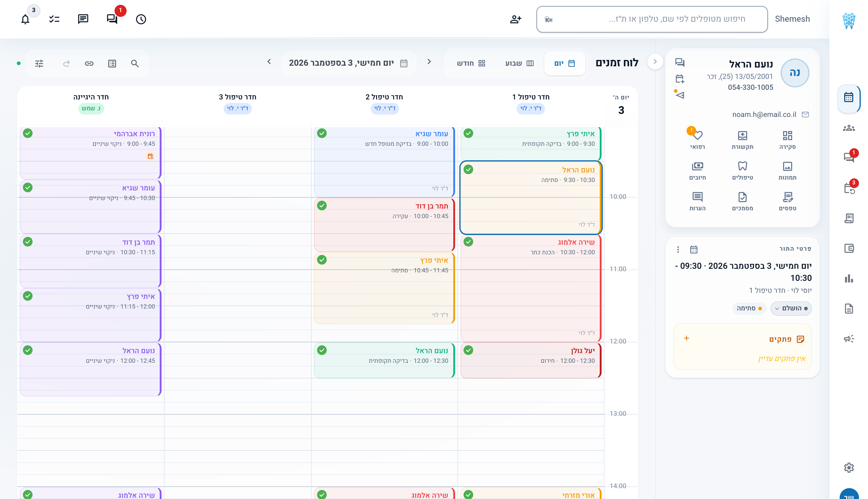Toggle the check mark on נועם הראל 9:30 - 10:30
This screenshot has height=499, width=868.
tap(468, 169)
